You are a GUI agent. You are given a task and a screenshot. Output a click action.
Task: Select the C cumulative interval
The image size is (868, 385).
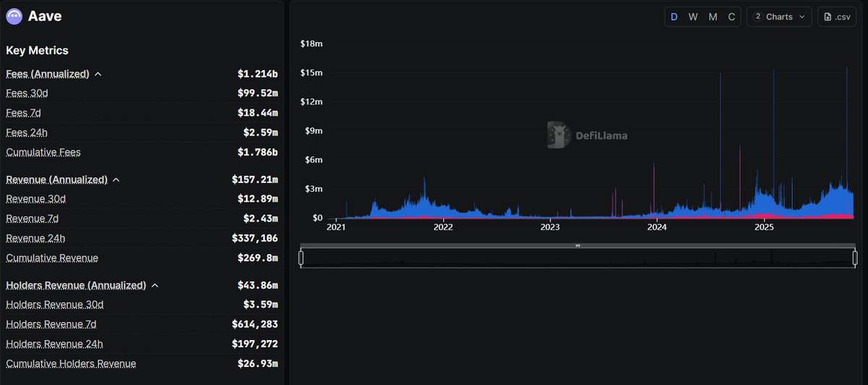tap(731, 17)
